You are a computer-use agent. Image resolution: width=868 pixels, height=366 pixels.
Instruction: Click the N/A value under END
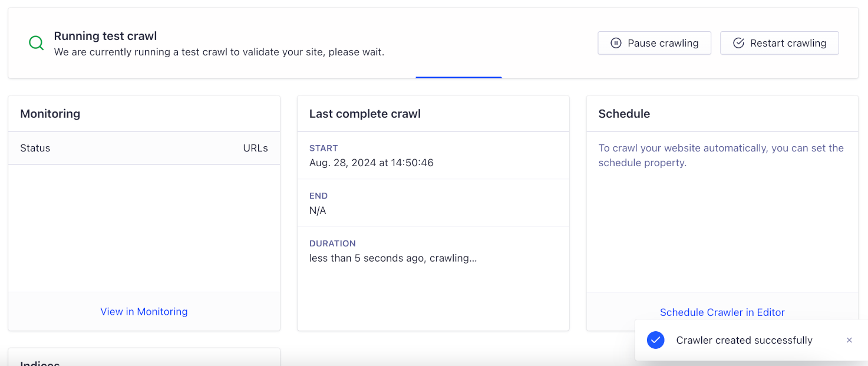pos(318,210)
